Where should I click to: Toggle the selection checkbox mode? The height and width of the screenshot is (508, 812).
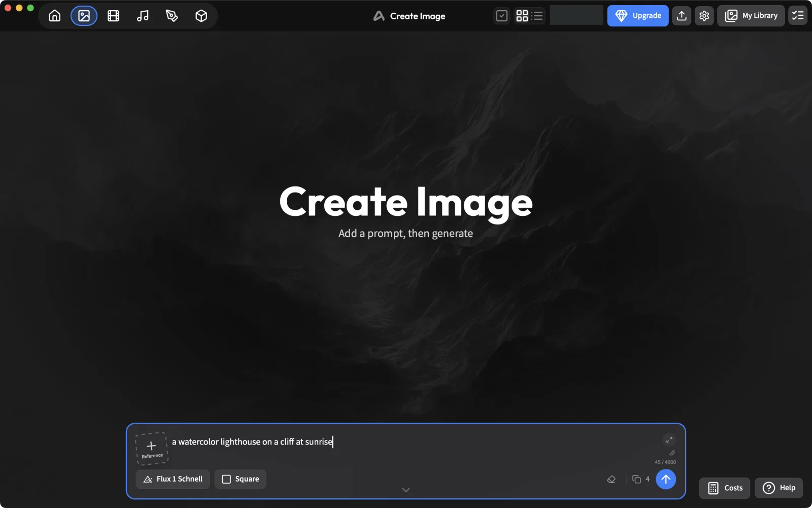coord(502,16)
